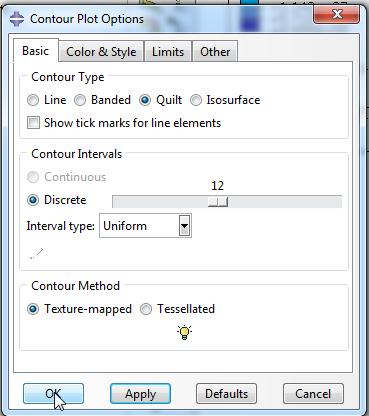The width and height of the screenshot is (369, 416).
Task: Click the Abaqus dialog title bar icon
Action: coord(17,19)
